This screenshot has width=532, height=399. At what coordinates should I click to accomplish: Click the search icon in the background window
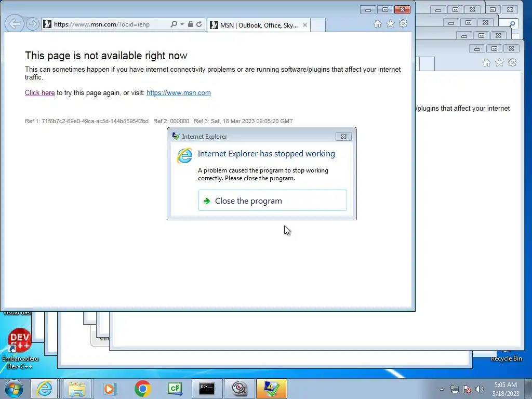tap(512, 24)
